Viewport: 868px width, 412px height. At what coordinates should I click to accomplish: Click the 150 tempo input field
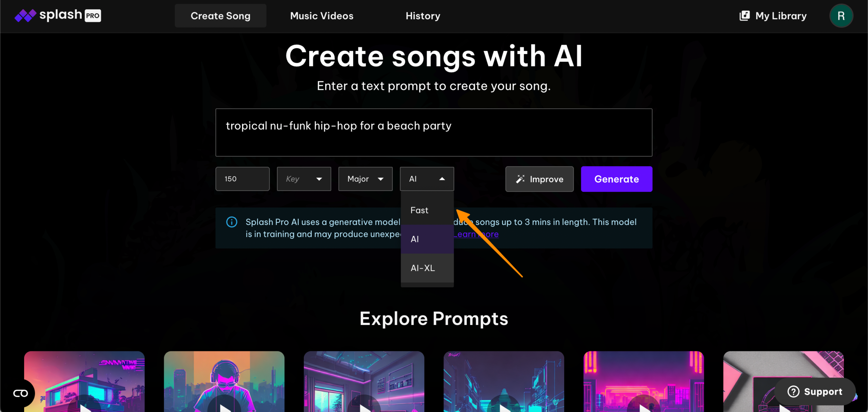[242, 179]
